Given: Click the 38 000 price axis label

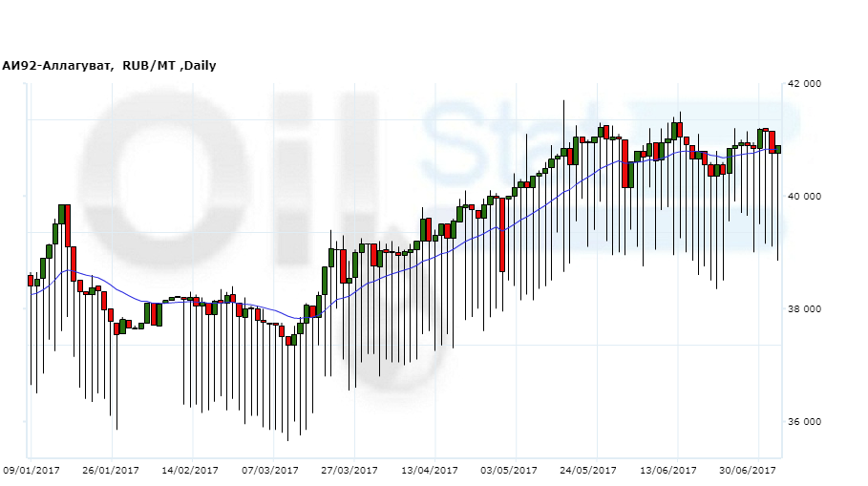Looking at the screenshot, I should pyautogui.click(x=802, y=309).
